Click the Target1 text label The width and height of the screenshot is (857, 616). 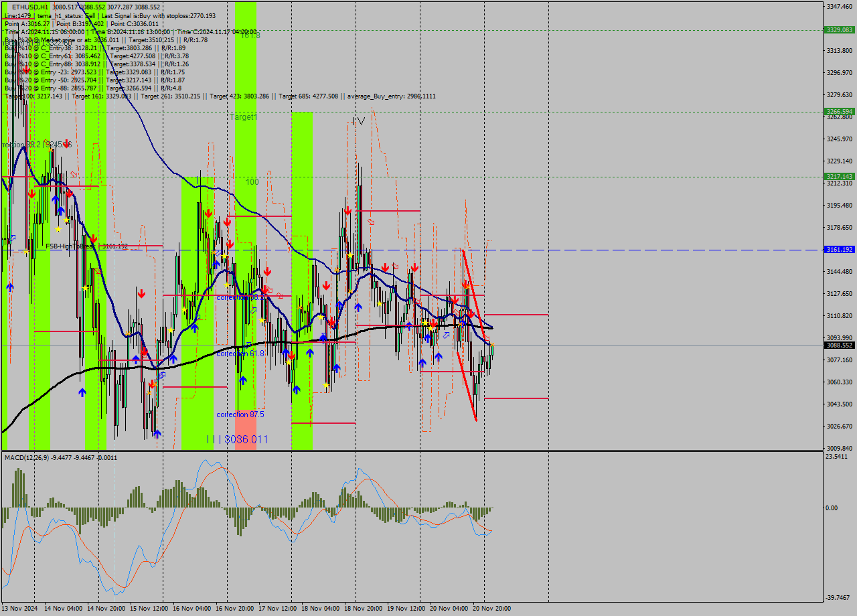(244, 117)
